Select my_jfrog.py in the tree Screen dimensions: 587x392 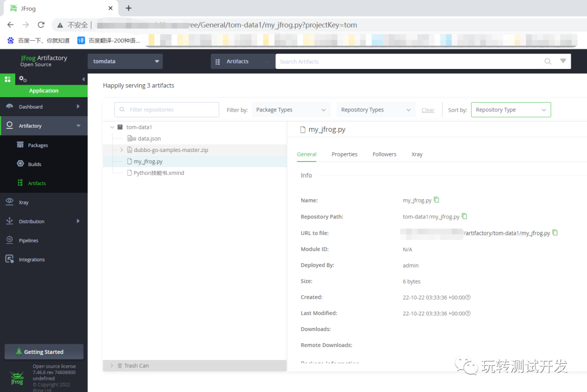pos(148,162)
